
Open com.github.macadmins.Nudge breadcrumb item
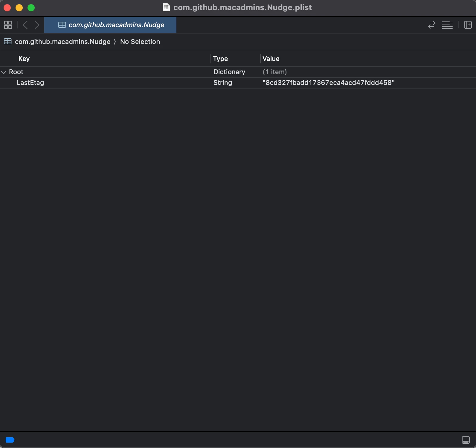coord(63,42)
